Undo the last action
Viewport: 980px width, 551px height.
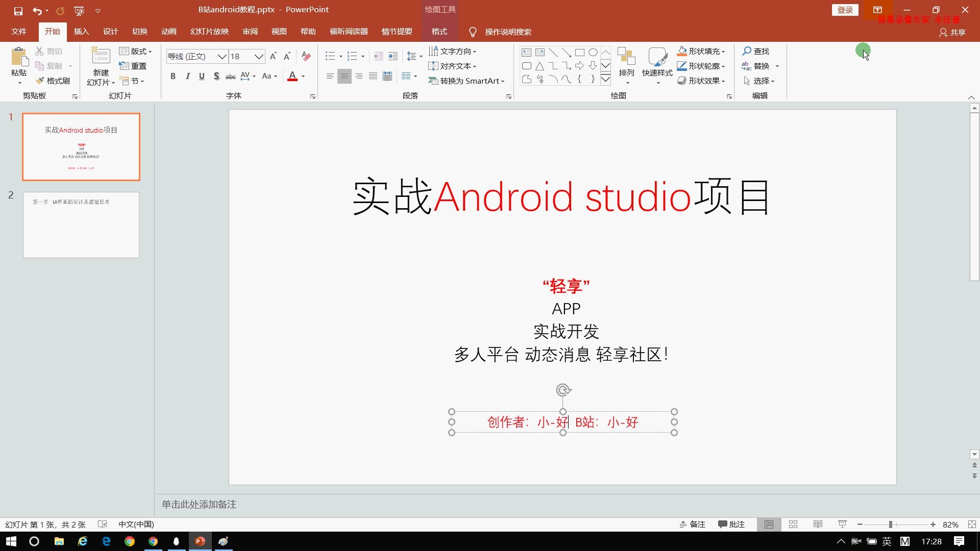(37, 11)
